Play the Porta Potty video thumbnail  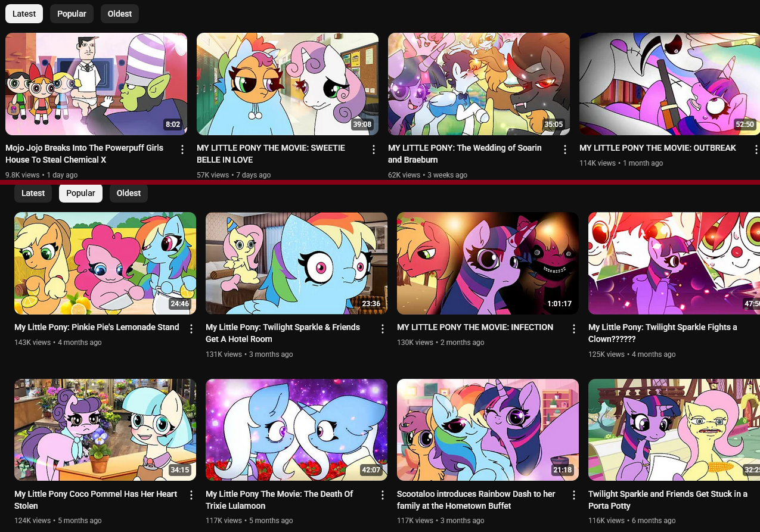(x=674, y=430)
